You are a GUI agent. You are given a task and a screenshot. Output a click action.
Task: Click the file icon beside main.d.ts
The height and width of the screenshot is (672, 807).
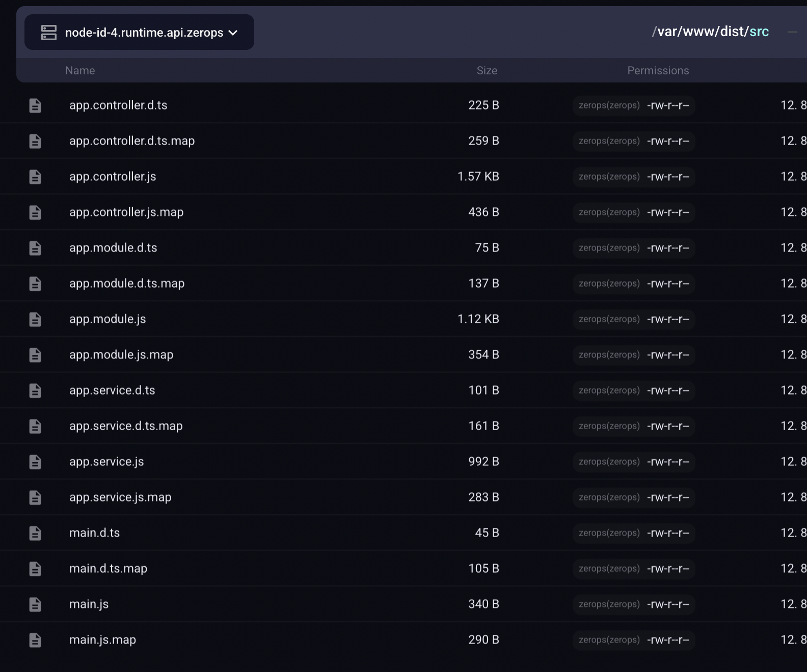point(35,533)
